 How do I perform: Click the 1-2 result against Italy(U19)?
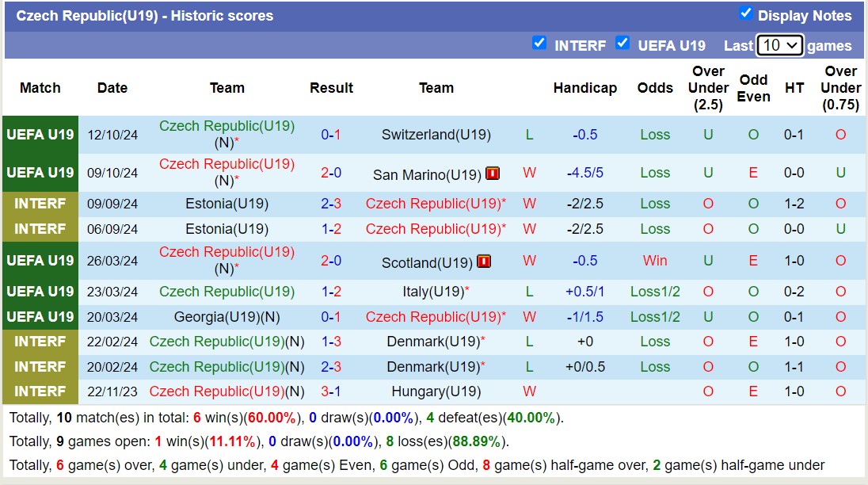pos(331,292)
